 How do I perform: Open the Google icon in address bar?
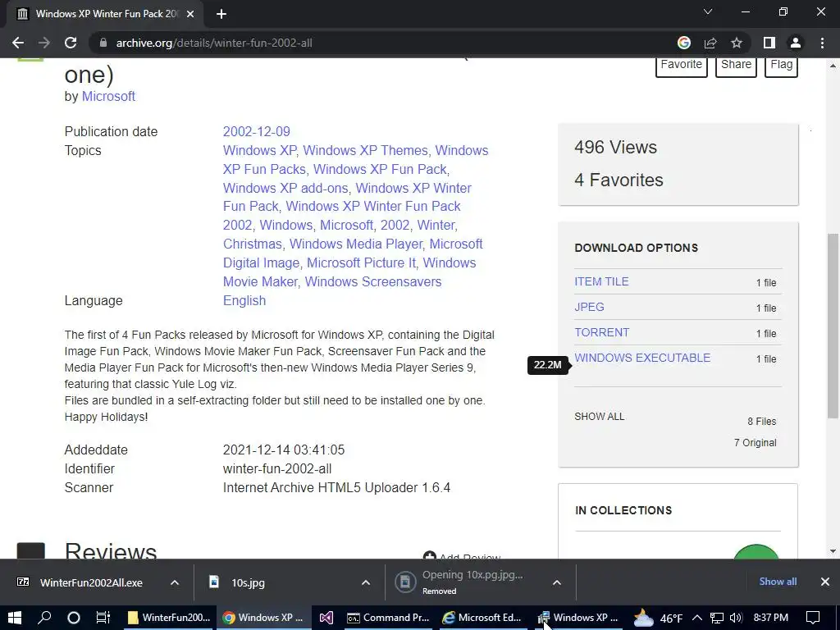tap(683, 43)
